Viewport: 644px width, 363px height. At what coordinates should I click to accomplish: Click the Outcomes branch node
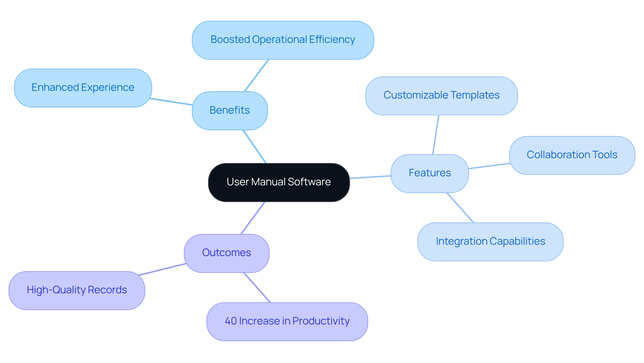click(226, 253)
